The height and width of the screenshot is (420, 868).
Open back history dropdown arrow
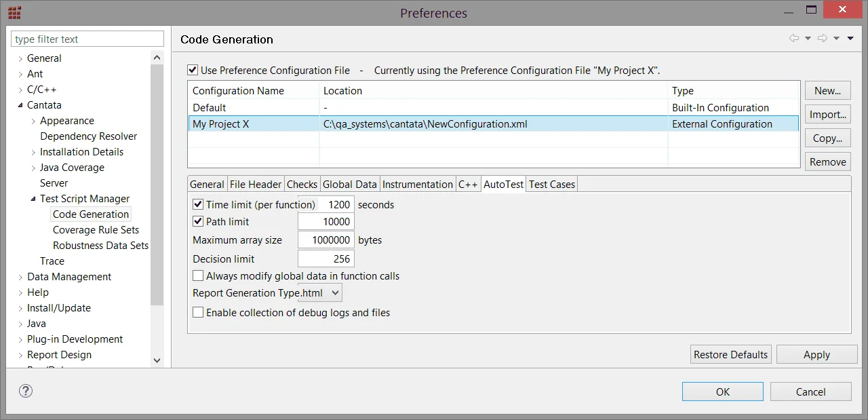click(808, 39)
